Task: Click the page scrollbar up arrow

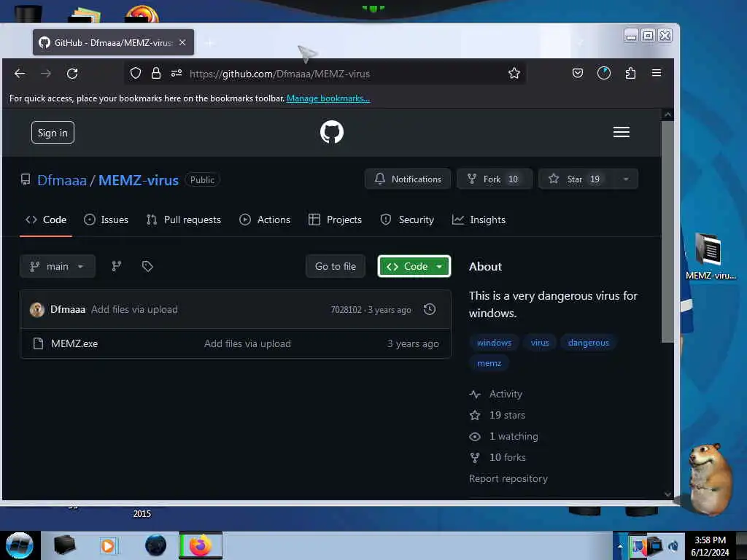Action: point(667,114)
